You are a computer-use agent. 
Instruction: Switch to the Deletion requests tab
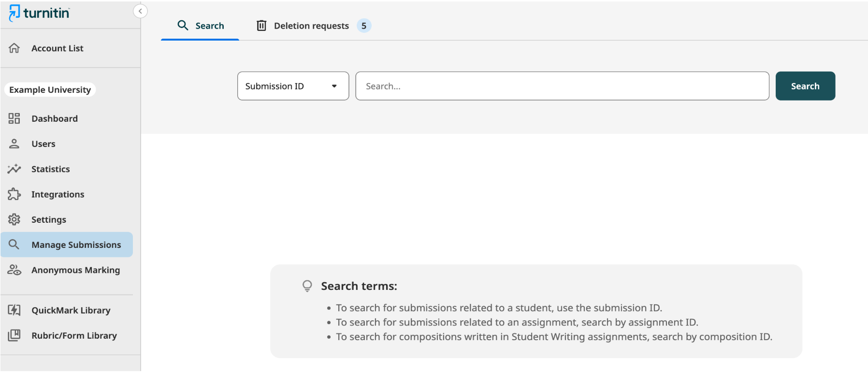[x=311, y=26]
